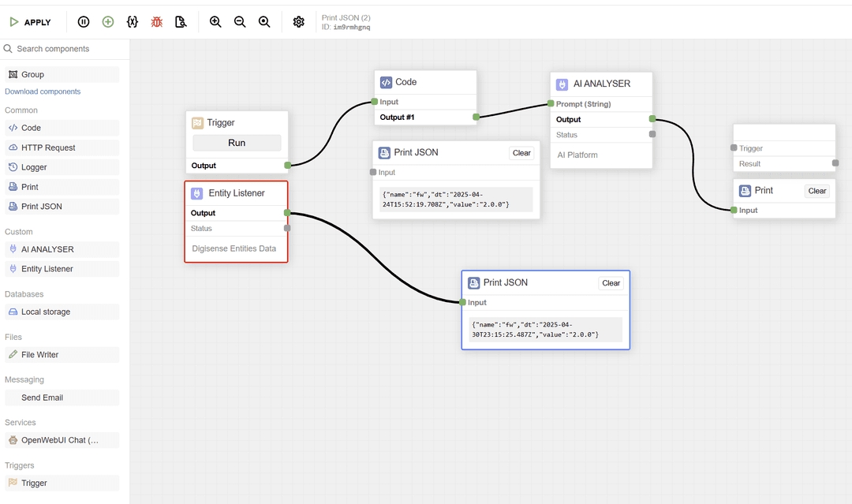852x504 pixels.
Task: Clear the selected lower Print JSON node
Action: click(611, 283)
